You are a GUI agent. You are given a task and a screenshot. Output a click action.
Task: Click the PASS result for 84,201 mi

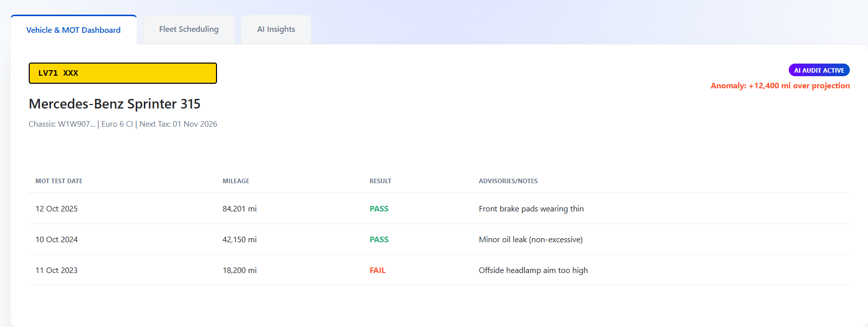(x=378, y=209)
